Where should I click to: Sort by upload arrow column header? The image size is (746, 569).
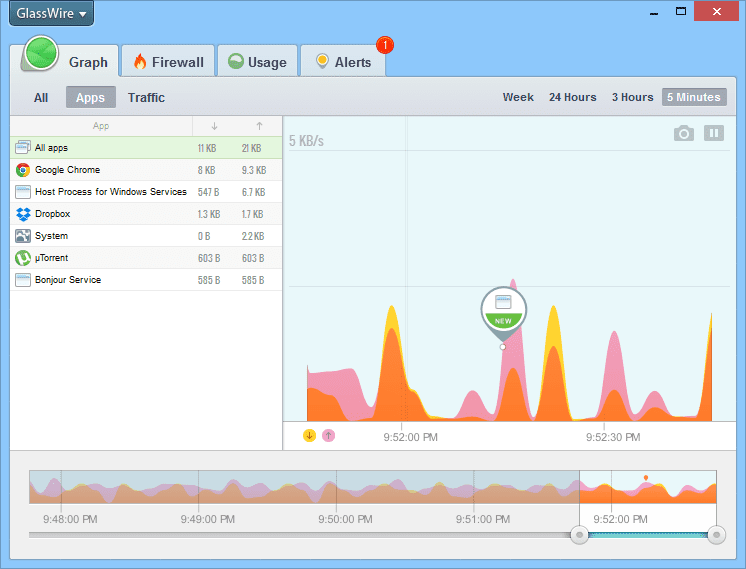pos(259,126)
